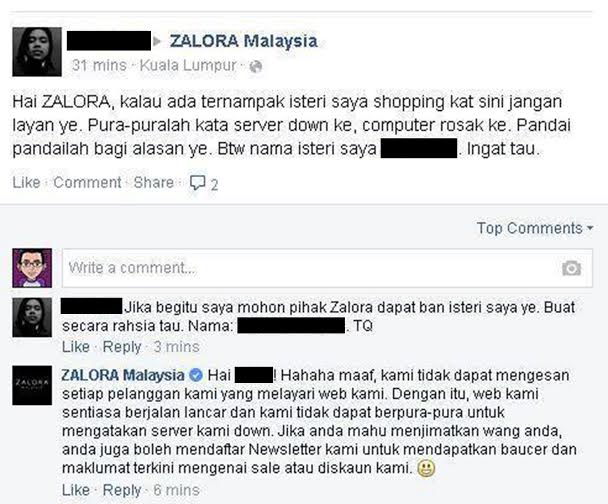
Task: Like the original post
Action: tap(26, 182)
